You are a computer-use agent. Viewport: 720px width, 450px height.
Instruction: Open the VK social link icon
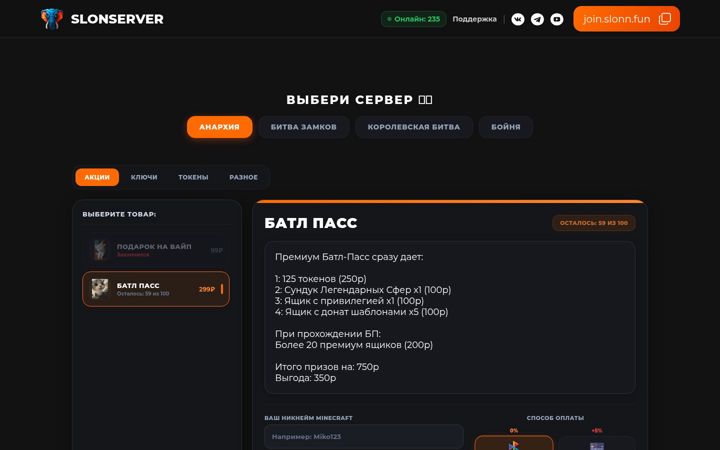click(x=518, y=19)
